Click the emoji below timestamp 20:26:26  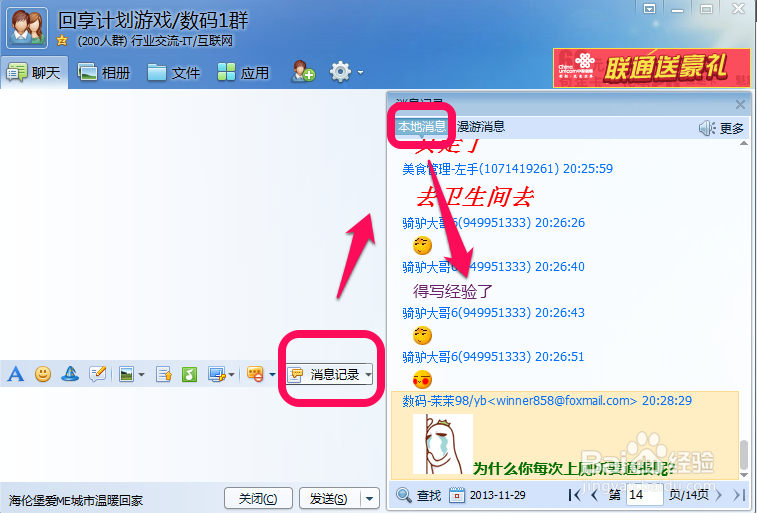[x=422, y=246]
